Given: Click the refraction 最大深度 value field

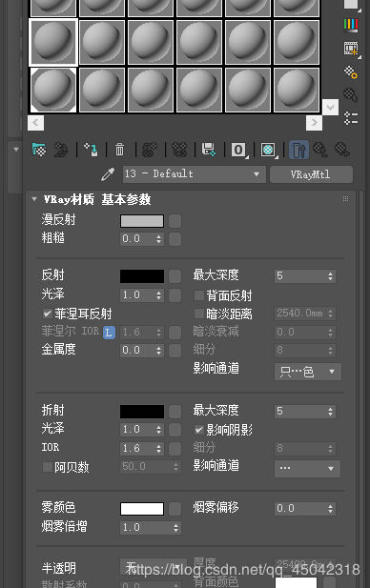Looking at the screenshot, I should pos(300,412).
